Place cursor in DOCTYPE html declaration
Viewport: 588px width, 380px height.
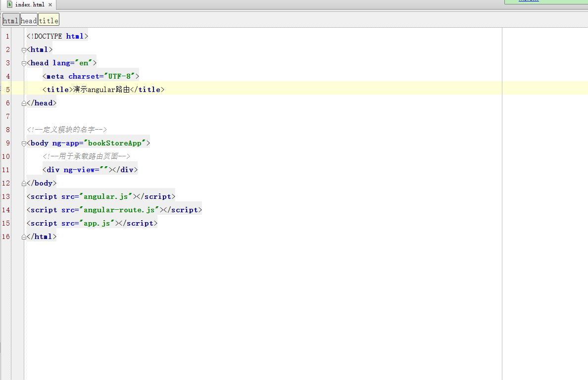tap(57, 36)
